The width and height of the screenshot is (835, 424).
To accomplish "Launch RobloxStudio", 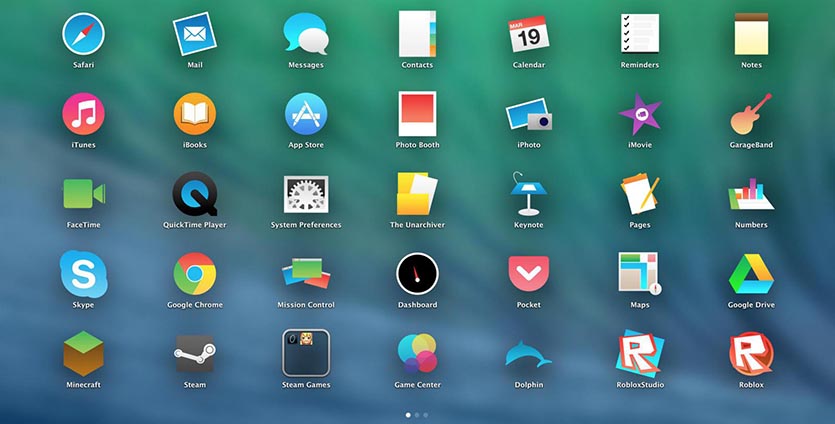I will (640, 354).
